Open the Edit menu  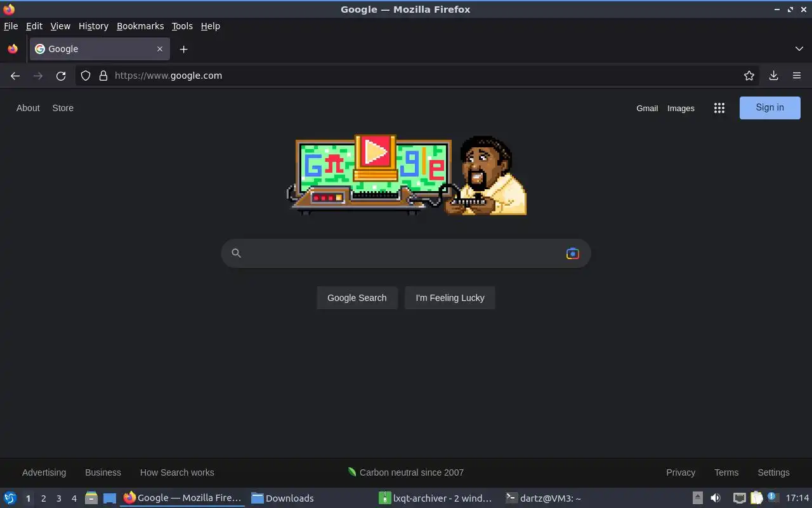click(34, 26)
